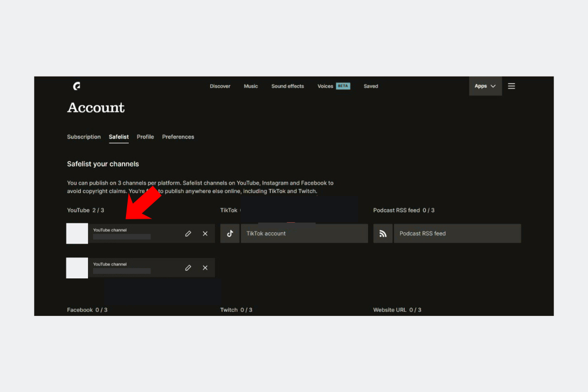Remove the first YouTube channel

(205, 233)
